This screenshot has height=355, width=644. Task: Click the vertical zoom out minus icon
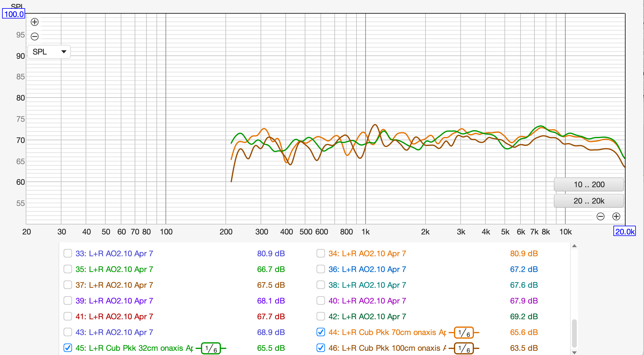click(35, 37)
